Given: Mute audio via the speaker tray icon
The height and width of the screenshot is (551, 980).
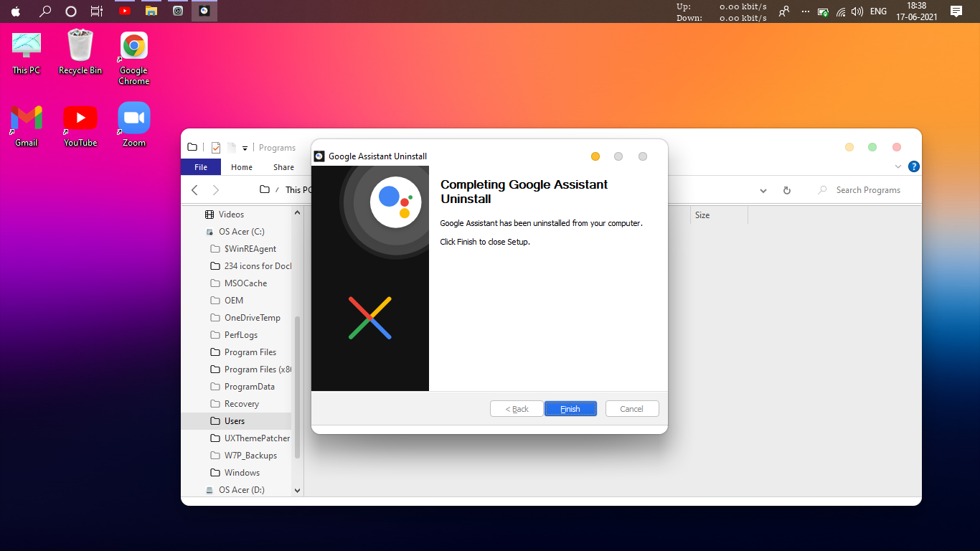Looking at the screenshot, I should (x=857, y=11).
